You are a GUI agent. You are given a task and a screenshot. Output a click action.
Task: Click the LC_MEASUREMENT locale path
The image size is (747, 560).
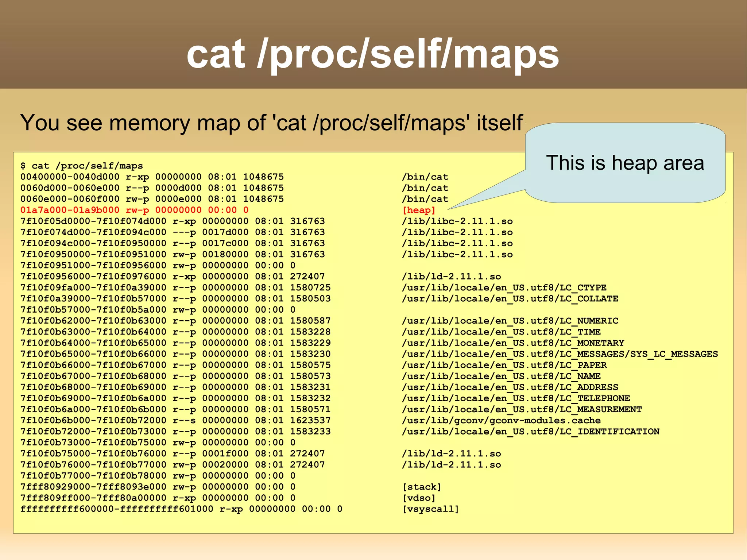click(522, 409)
